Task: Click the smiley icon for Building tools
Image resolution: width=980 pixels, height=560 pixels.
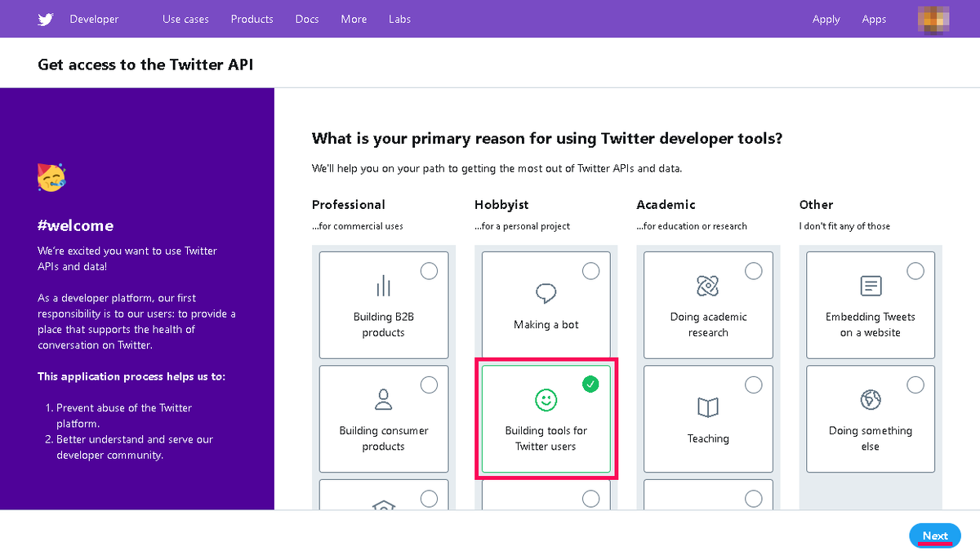Action: [x=546, y=400]
